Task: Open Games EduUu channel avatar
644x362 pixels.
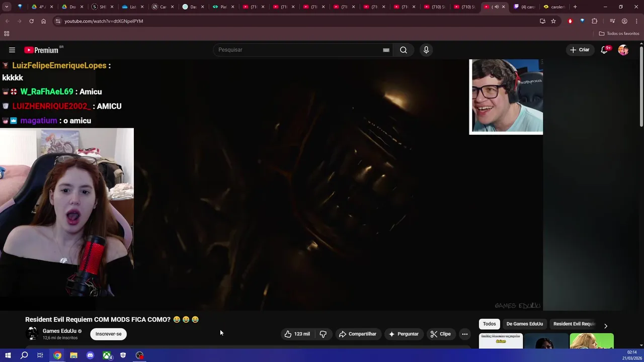Action: coord(32,333)
